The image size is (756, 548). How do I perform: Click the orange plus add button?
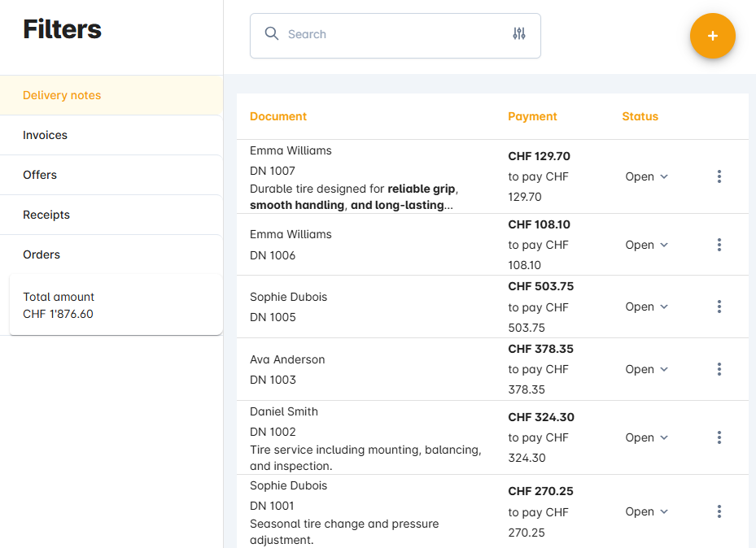(712, 36)
